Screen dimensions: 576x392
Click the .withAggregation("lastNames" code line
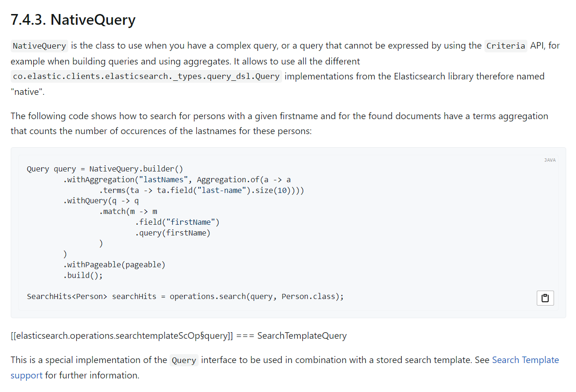click(177, 179)
